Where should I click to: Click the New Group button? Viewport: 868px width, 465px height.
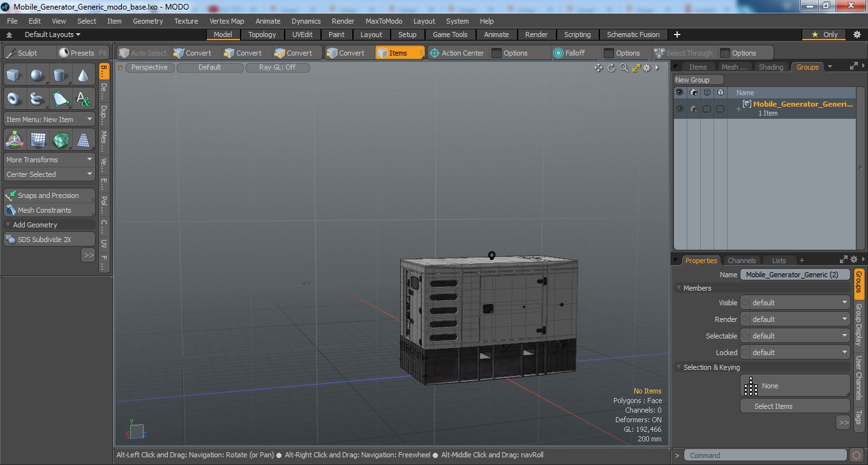click(x=699, y=80)
